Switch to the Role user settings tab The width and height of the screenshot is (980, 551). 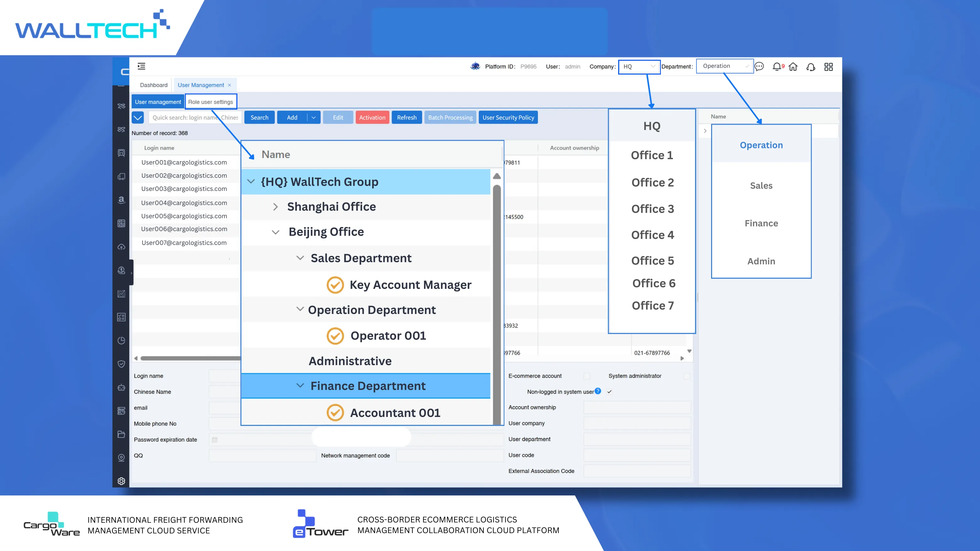[211, 101]
